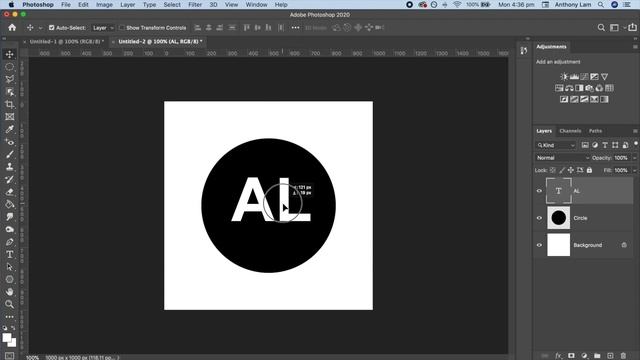Click the trash icon to delete layer
Screen dimensions: 640x360
click(x=623, y=356)
